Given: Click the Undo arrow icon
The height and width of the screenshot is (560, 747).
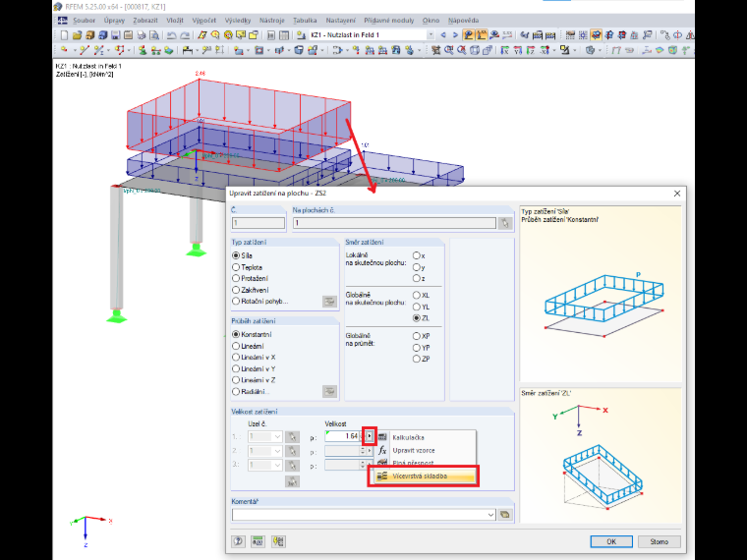Looking at the screenshot, I should 172,34.
